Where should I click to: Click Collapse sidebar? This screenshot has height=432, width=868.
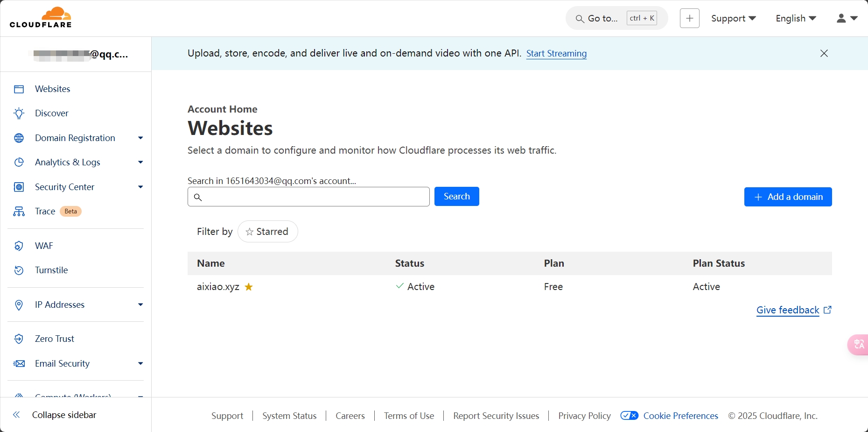[64, 415]
